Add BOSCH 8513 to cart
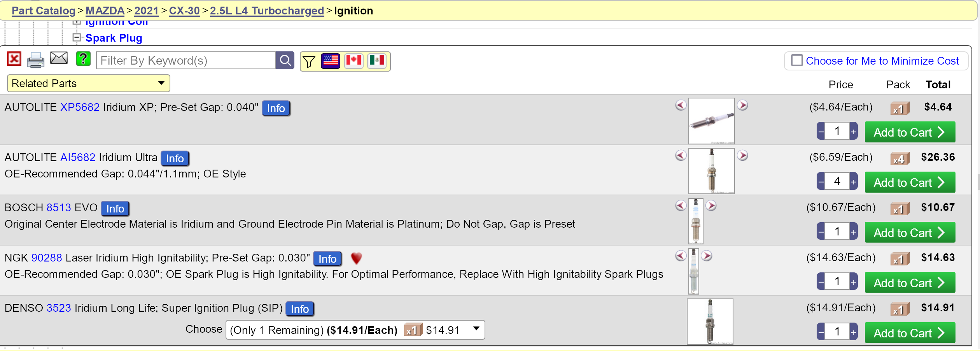Image resolution: width=980 pixels, height=351 pixels. click(x=910, y=233)
